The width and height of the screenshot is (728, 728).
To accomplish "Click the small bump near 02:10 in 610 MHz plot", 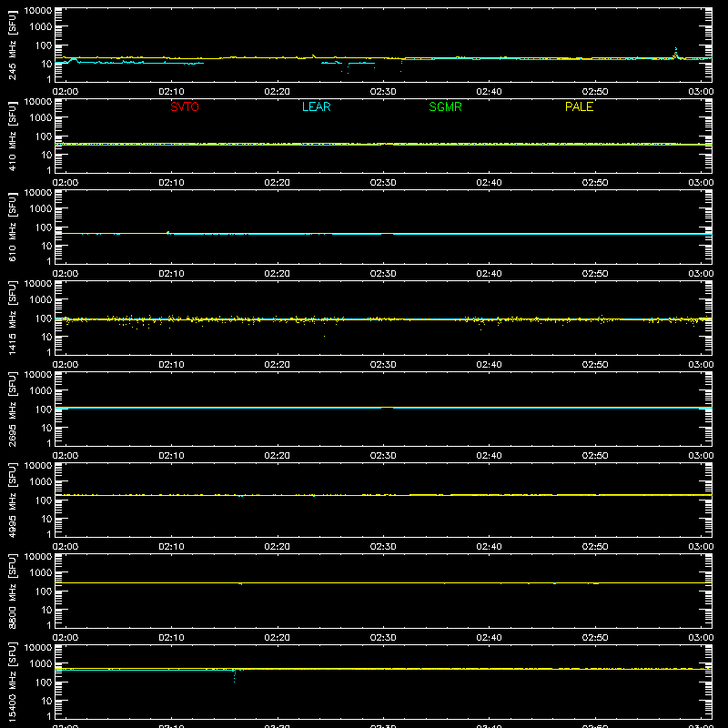I will point(168,233).
